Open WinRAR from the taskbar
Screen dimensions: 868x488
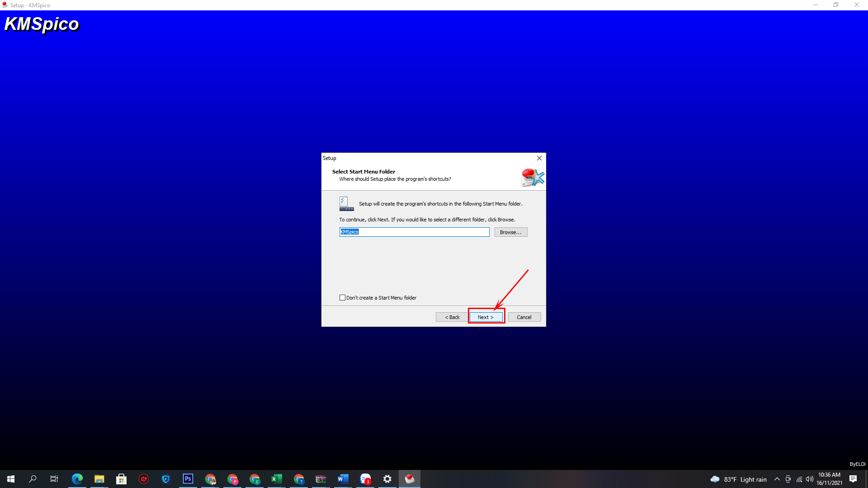[321, 479]
